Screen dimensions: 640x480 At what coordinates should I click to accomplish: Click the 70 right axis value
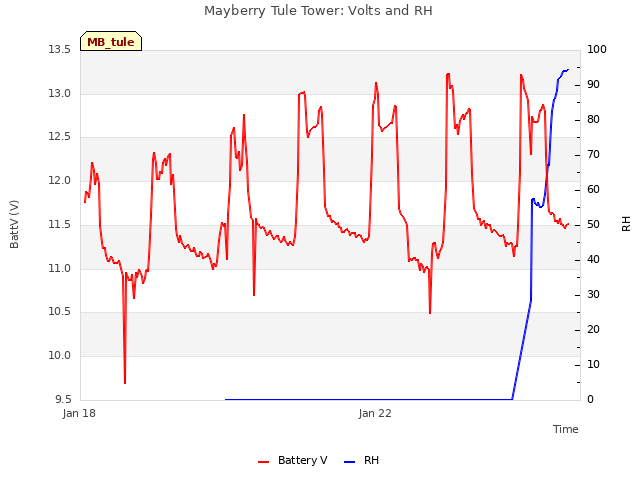point(593,155)
